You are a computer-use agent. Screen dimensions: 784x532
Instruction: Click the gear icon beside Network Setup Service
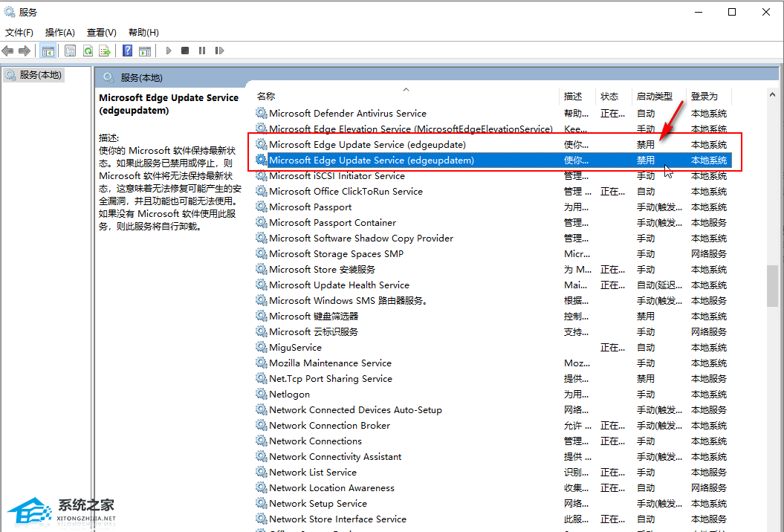pos(262,503)
